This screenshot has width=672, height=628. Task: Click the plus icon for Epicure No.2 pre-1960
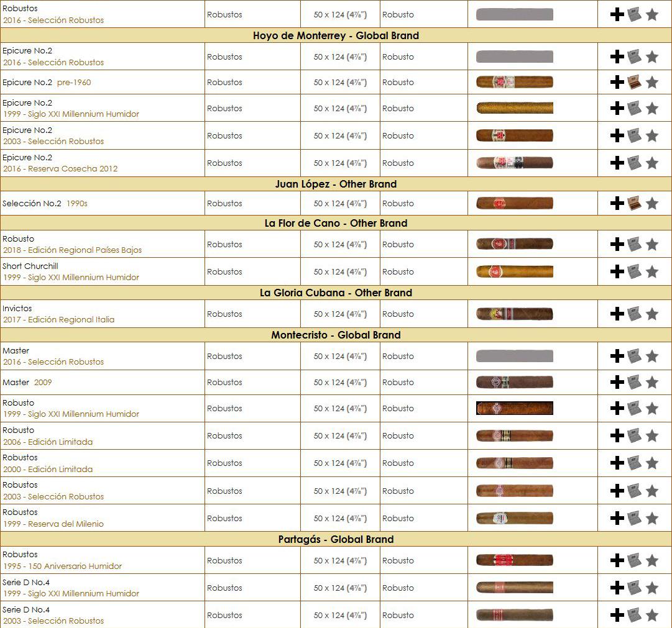pos(617,82)
